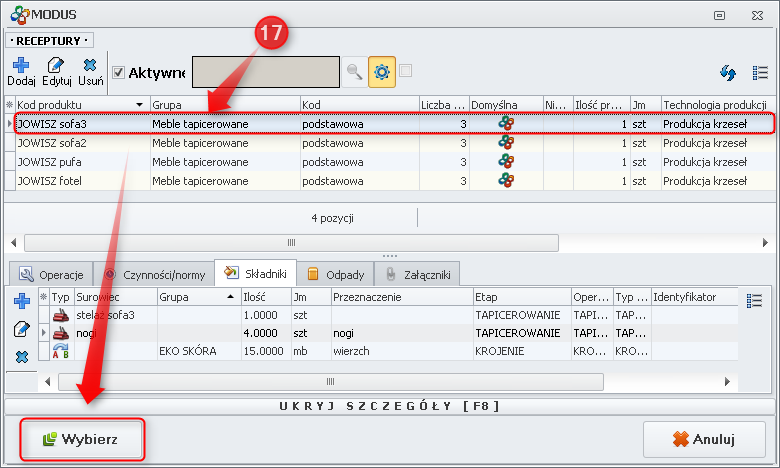Toggle the small checkbox beside gear button
This screenshot has height=468, width=780.
[405, 71]
